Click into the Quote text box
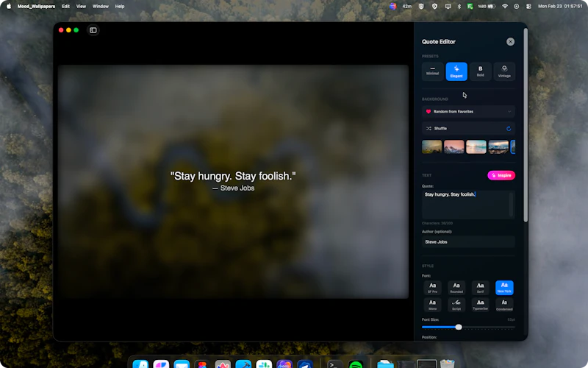The height and width of the screenshot is (368, 588). click(468, 205)
